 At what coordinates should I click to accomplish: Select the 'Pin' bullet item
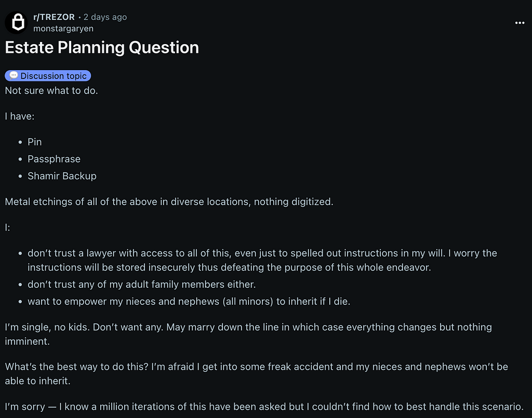(35, 142)
